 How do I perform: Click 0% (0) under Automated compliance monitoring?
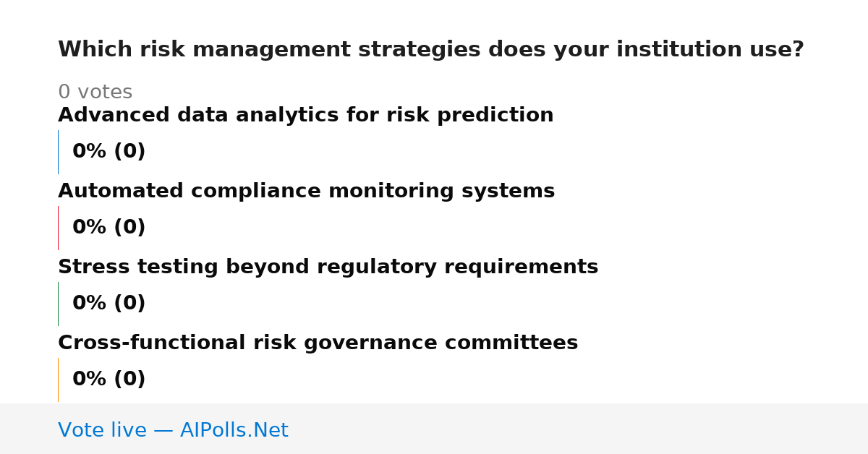tap(109, 228)
